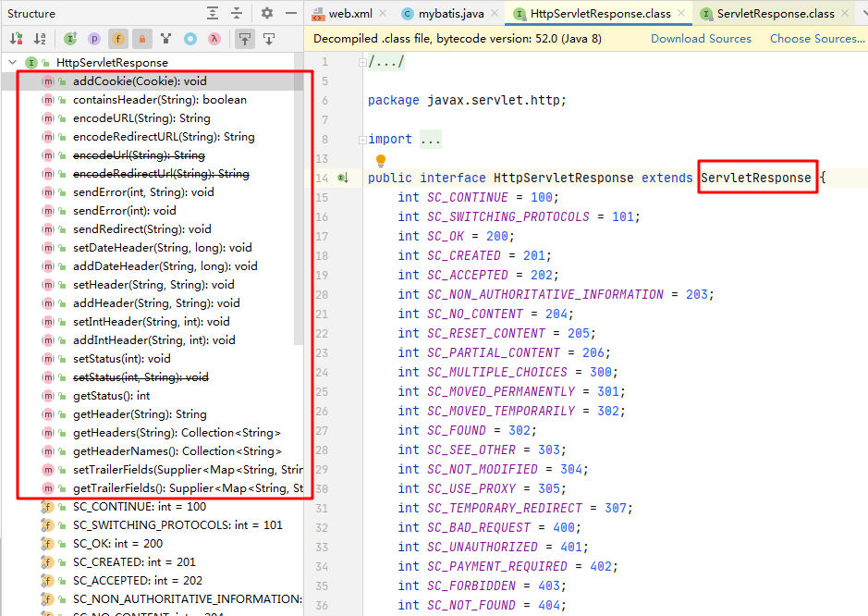868x616 pixels.
Task: Switch to the ServletResponse.class tab
Action: click(776, 13)
